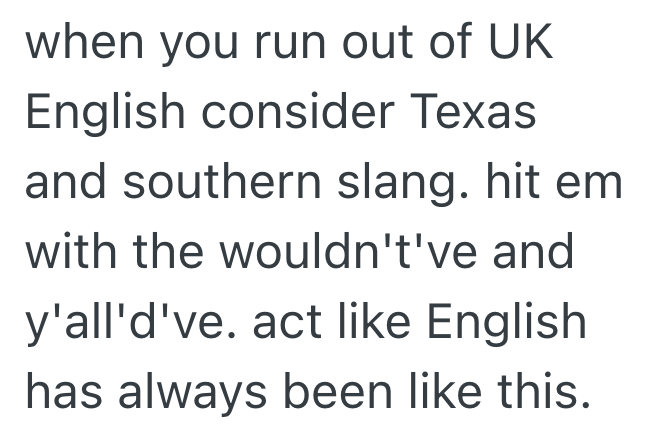Click the final word "this"
Image resolution: width=650 pixels, height=440 pixels.
pyautogui.click(x=538, y=388)
